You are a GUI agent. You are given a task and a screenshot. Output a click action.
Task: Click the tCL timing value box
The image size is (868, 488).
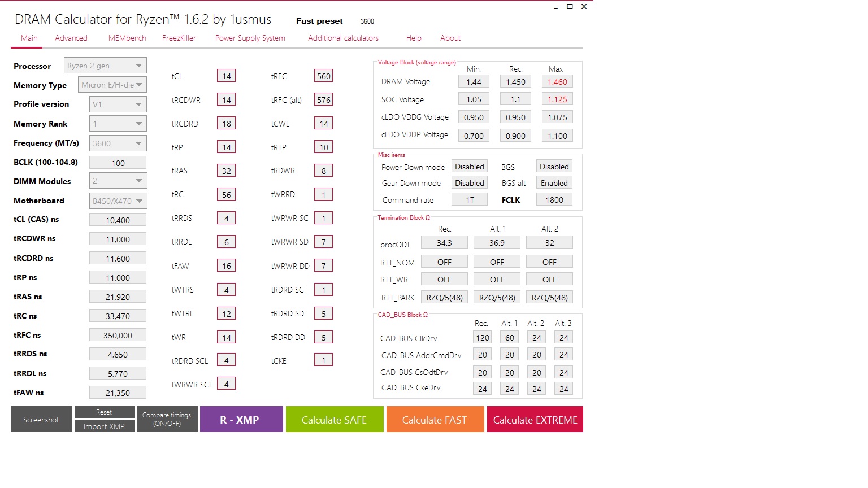click(x=227, y=76)
